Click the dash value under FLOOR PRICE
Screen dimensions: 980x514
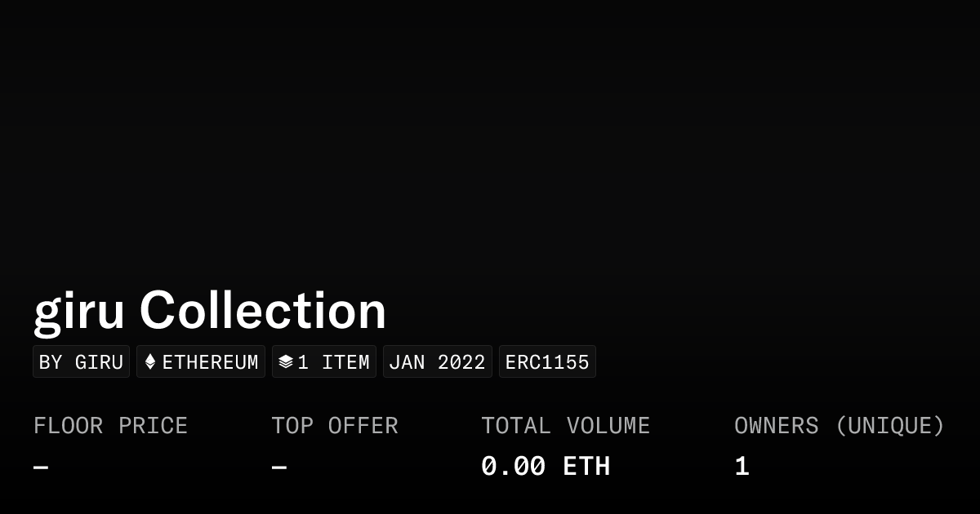pyautogui.click(x=41, y=467)
